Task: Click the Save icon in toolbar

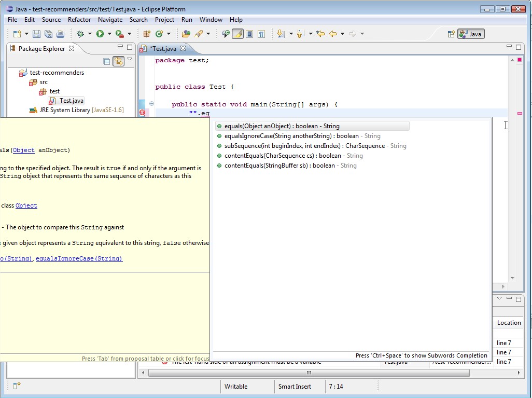Action: (x=36, y=34)
